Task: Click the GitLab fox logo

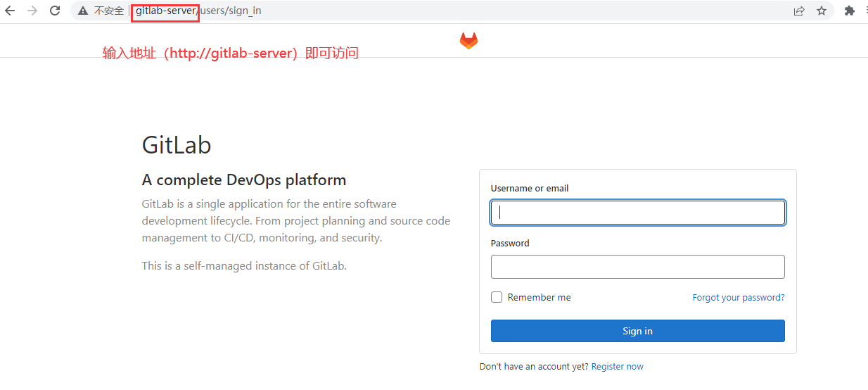Action: tap(468, 41)
